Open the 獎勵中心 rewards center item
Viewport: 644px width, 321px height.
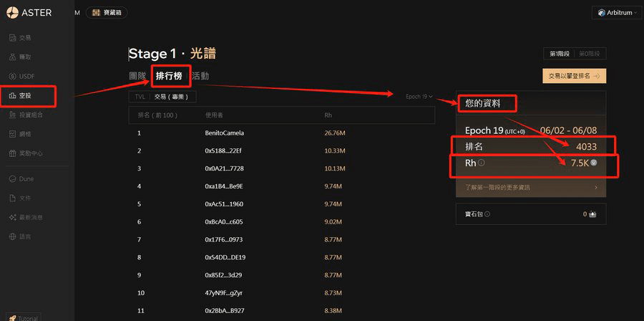coord(30,153)
